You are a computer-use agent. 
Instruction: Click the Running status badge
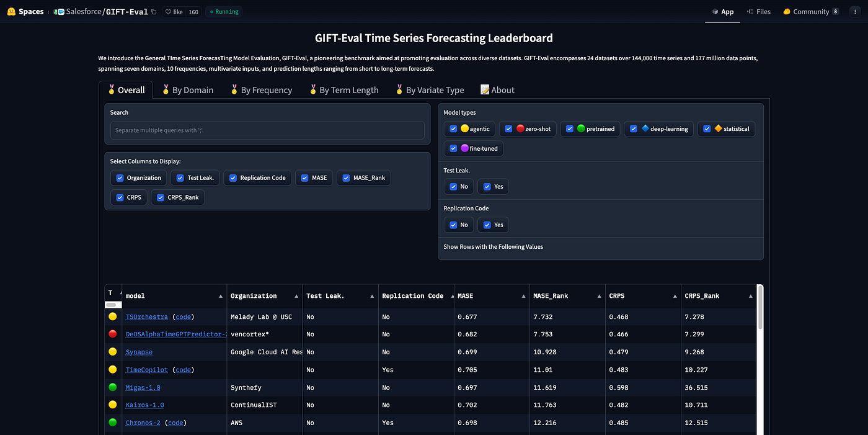click(x=224, y=12)
